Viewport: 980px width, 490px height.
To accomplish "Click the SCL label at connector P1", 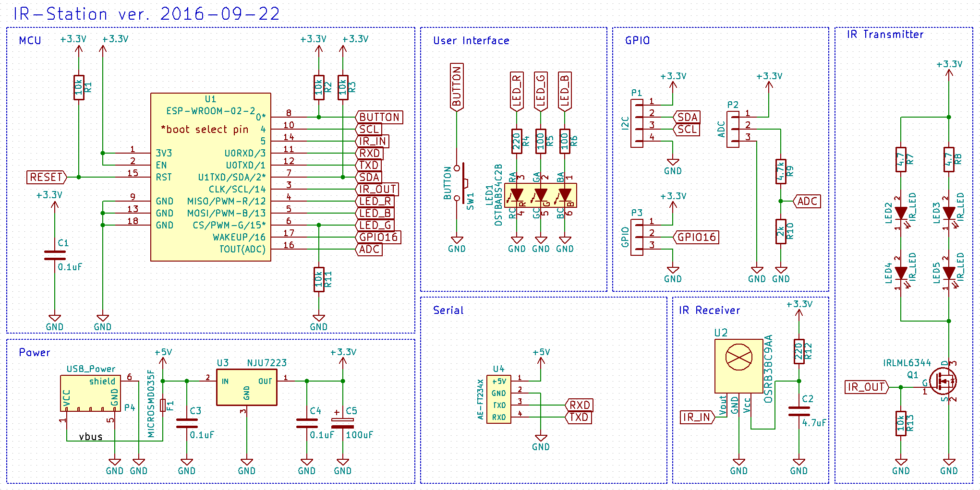I will point(687,129).
